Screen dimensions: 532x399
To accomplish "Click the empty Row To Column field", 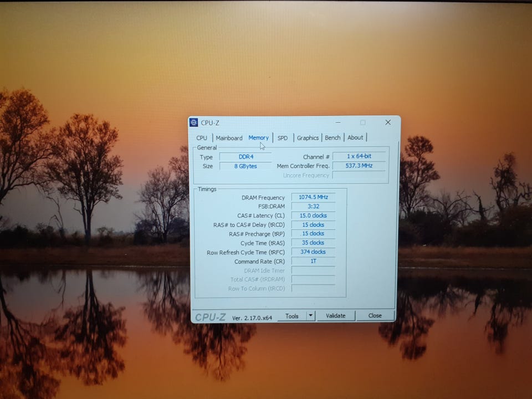I will coord(313,288).
